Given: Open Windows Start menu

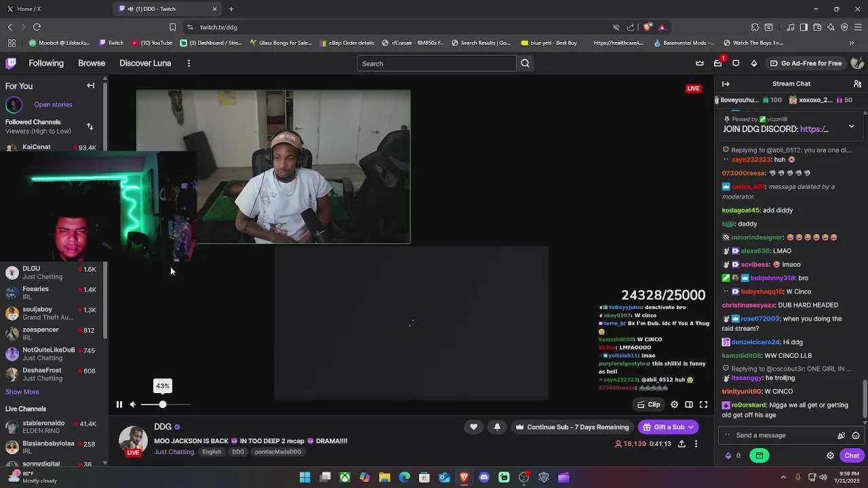Looking at the screenshot, I should (305, 477).
